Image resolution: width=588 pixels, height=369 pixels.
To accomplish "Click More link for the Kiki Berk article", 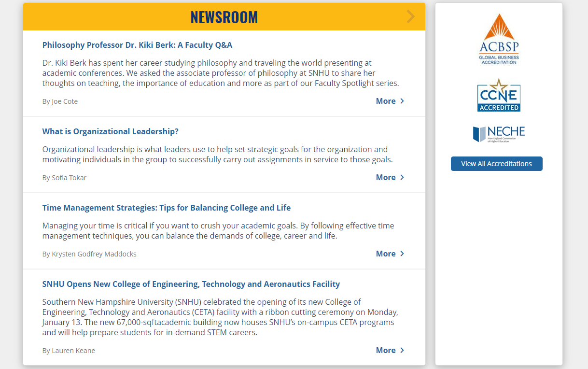I will (x=386, y=101).
